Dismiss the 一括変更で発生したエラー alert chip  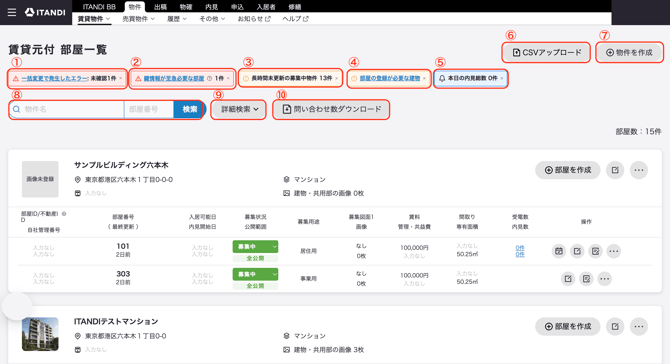point(120,79)
